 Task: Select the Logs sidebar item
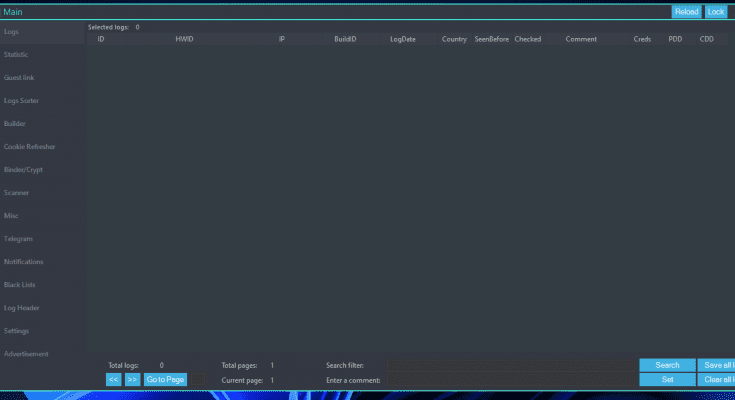(12, 32)
